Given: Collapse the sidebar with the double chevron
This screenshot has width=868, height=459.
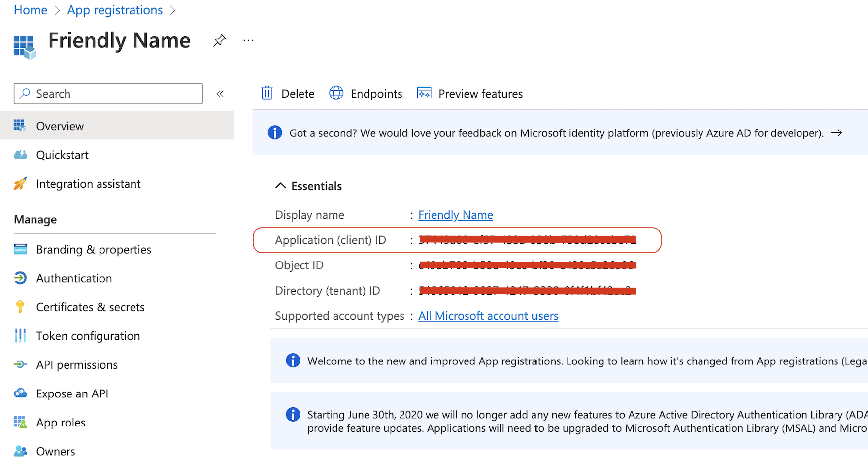Looking at the screenshot, I should (220, 94).
